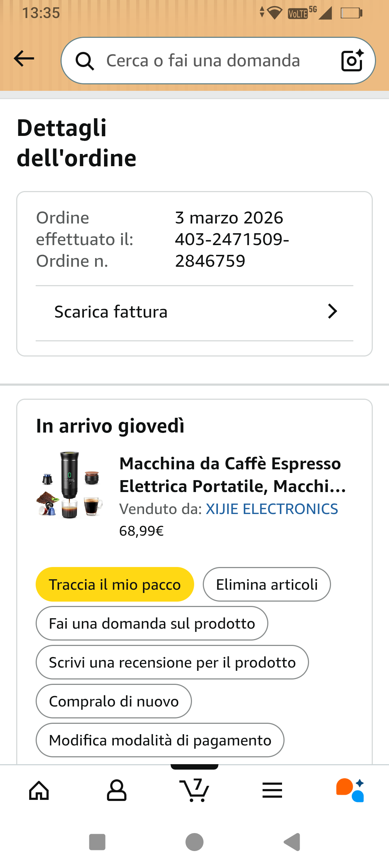Image resolution: width=389 pixels, height=868 pixels.
Task: Open camera lens visual search
Action: [x=352, y=61]
